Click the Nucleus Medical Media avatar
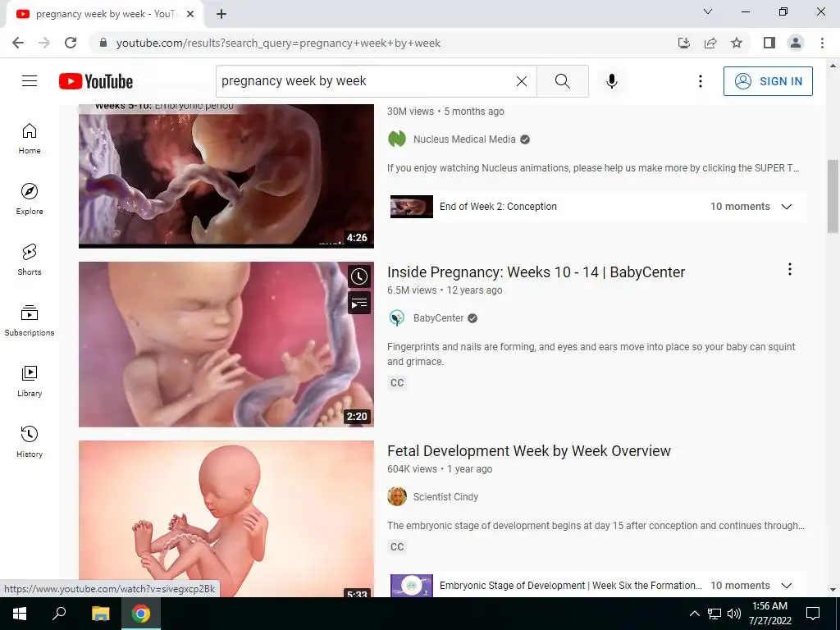Screen dimensions: 840x630 [x=397, y=139]
